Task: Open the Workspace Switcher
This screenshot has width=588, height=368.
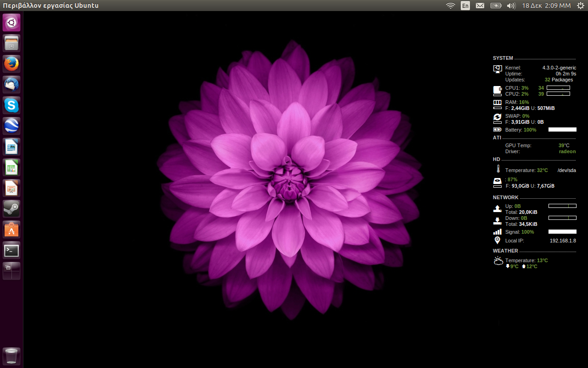Action: (11, 271)
